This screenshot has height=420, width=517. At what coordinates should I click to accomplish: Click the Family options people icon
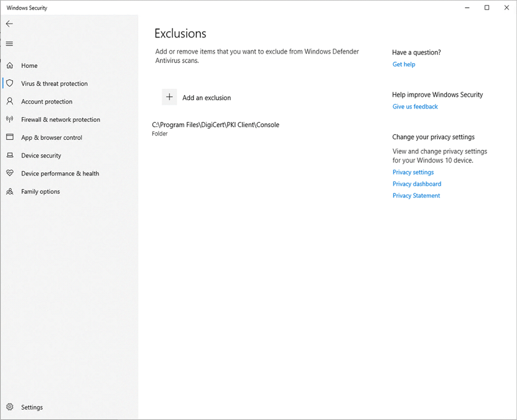pyautogui.click(x=10, y=191)
